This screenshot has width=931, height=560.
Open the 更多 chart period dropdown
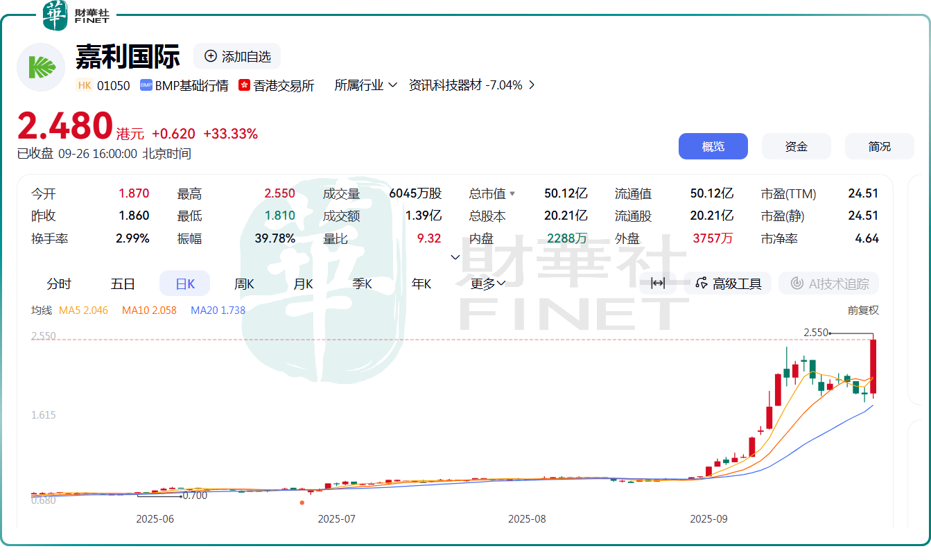click(488, 283)
